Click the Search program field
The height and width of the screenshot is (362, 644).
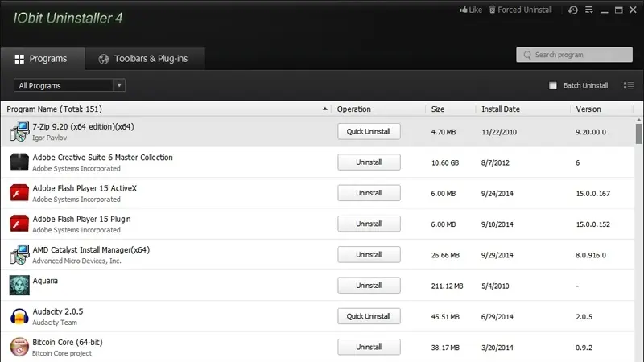tap(574, 55)
